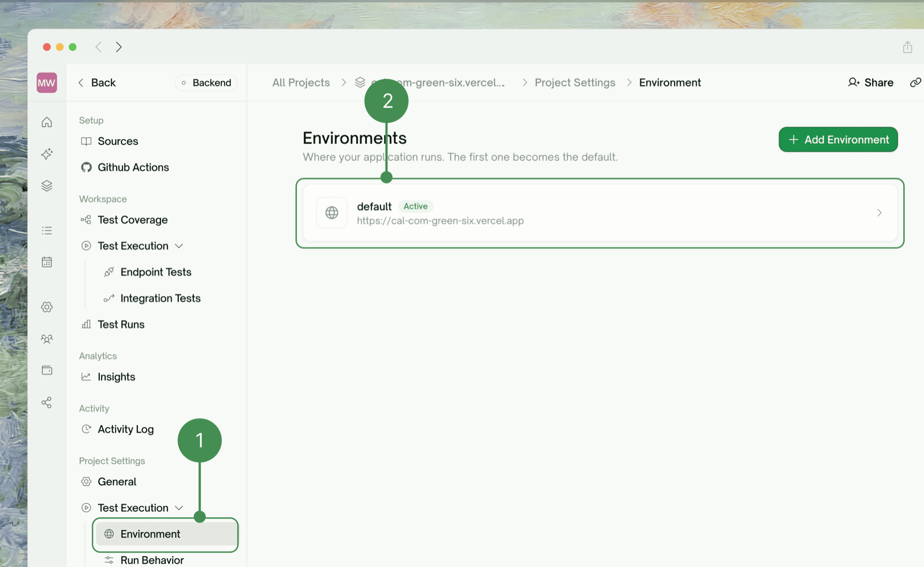Open Github Actions in sidebar
This screenshot has height=567, width=924.
pos(133,167)
